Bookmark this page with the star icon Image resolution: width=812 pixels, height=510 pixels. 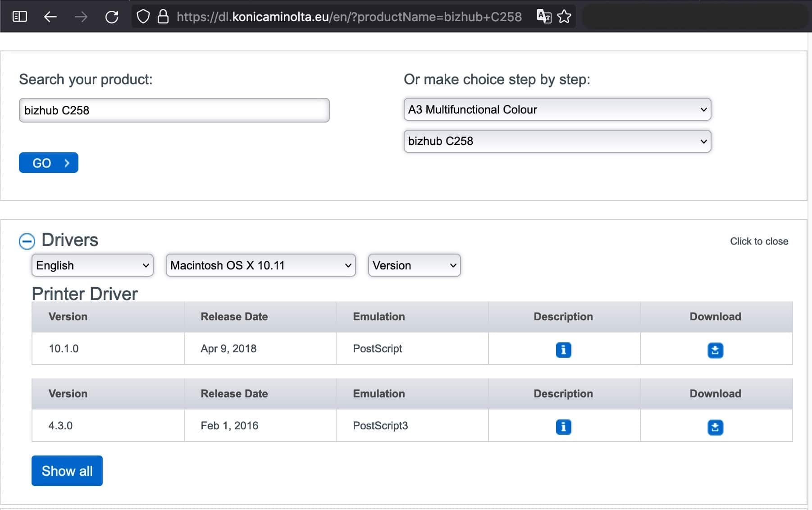tap(564, 17)
